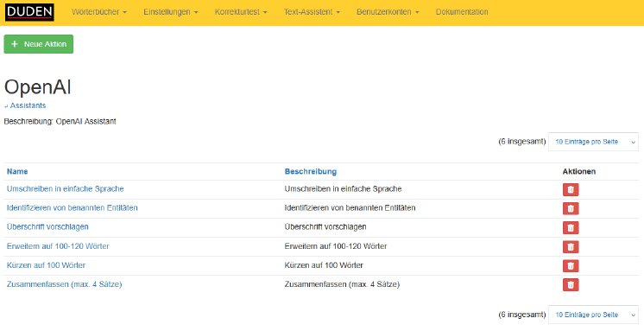Open the Benutzerkonten dropdown menu
Image resolution: width=644 pixels, height=331 pixels.
click(388, 12)
